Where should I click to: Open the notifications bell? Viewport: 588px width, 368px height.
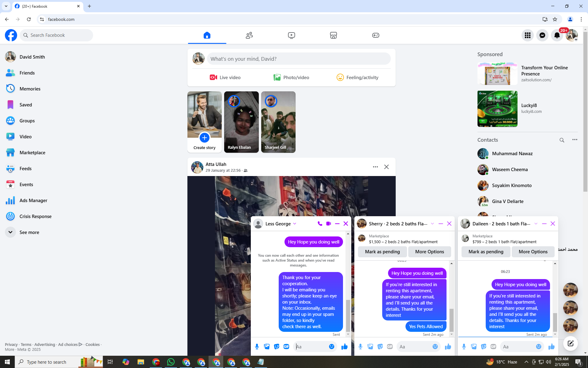[557, 35]
